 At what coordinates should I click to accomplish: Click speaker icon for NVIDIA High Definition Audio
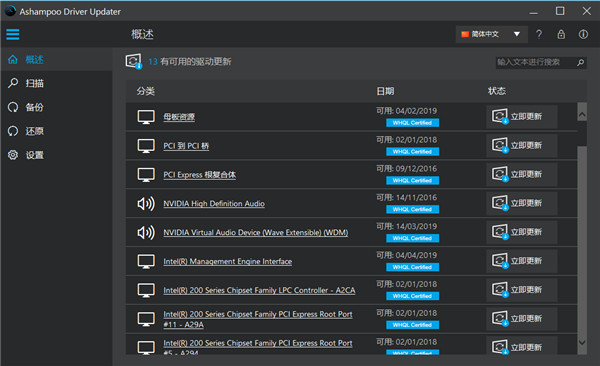click(x=146, y=204)
